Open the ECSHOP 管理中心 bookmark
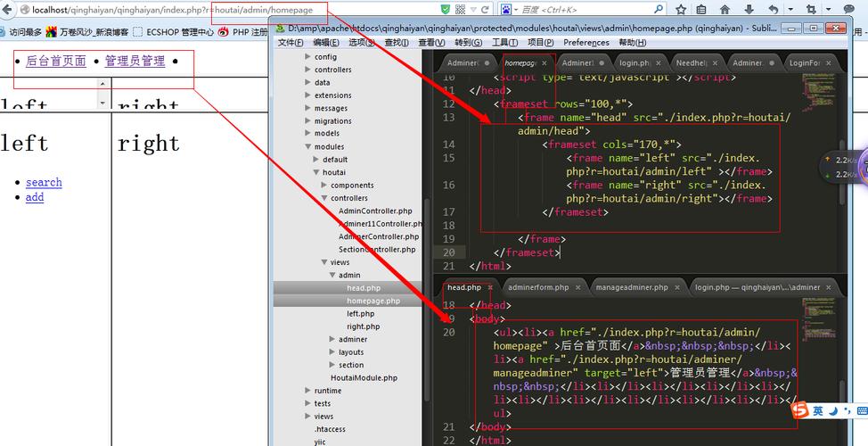Image resolution: width=868 pixels, height=446 pixels. [173, 32]
